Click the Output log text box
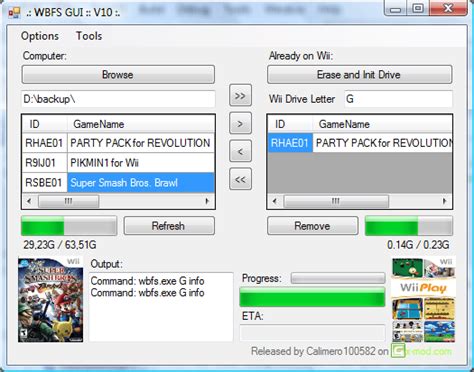 [x=161, y=307]
